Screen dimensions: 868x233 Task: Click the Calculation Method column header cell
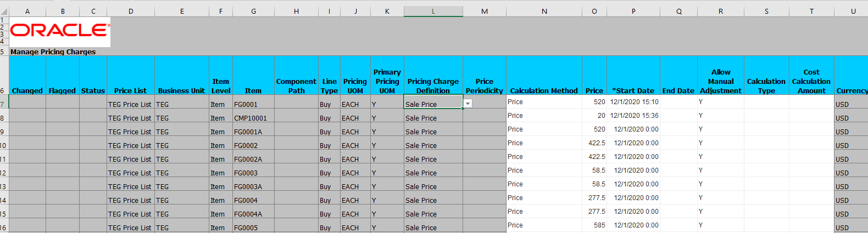click(544, 90)
